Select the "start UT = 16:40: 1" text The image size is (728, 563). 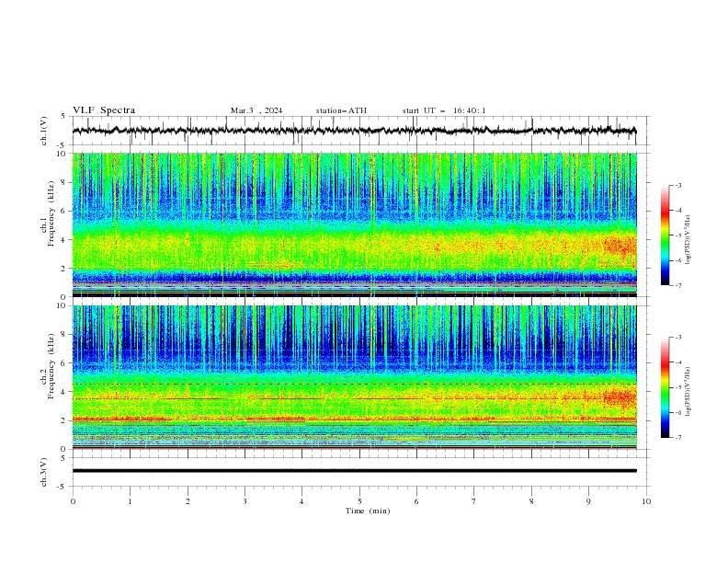coord(444,110)
